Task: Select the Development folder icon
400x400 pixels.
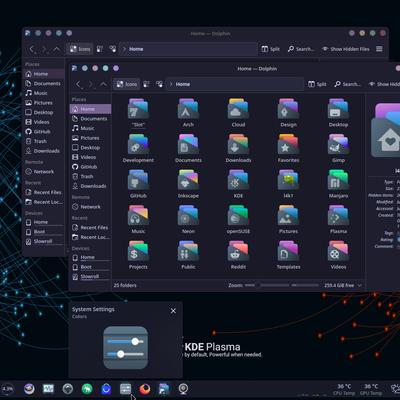Action: tap(138, 144)
